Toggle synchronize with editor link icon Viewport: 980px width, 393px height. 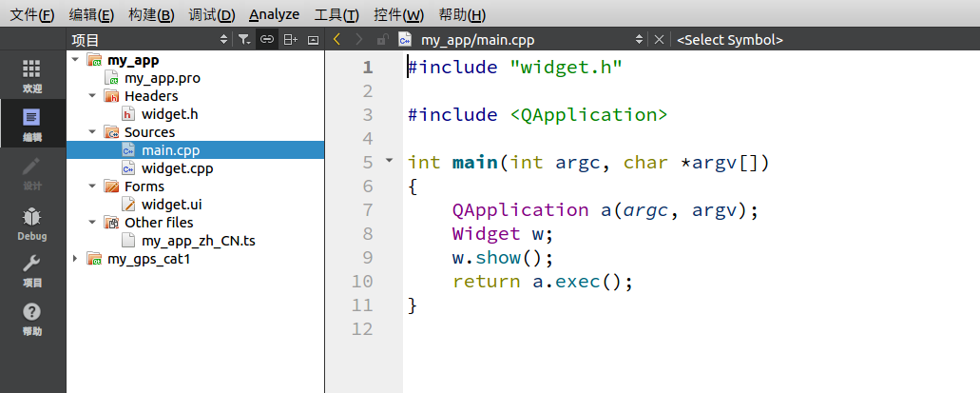pyautogui.click(x=267, y=40)
